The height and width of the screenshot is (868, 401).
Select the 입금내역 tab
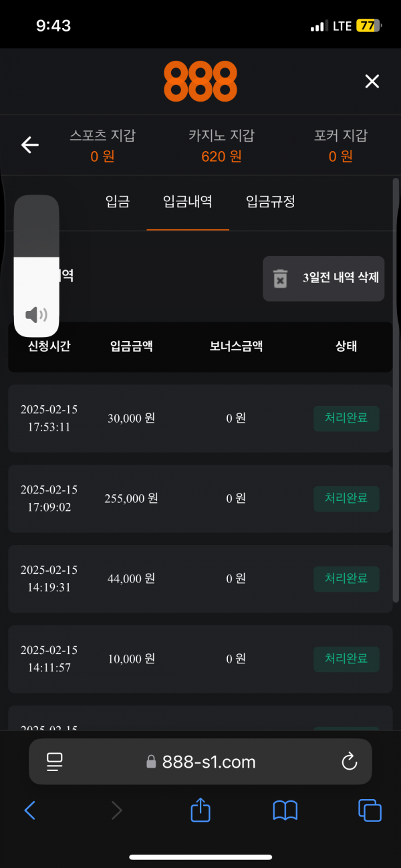(x=188, y=201)
